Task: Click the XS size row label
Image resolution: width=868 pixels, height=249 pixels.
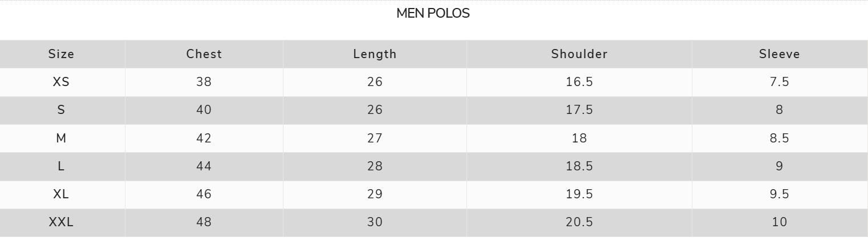Action: point(61,82)
